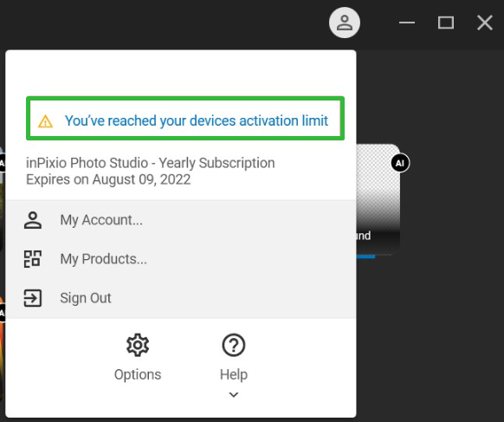Open the devices activation limit link

click(x=196, y=121)
